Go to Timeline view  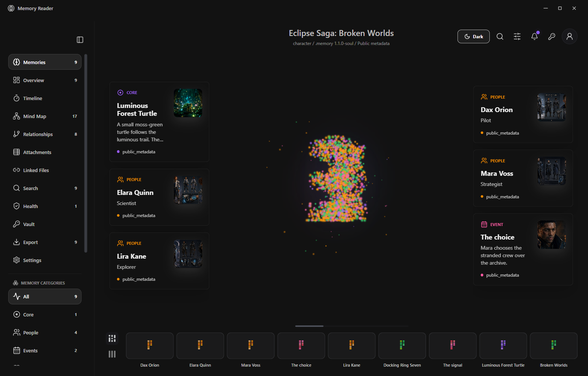pyautogui.click(x=45, y=98)
